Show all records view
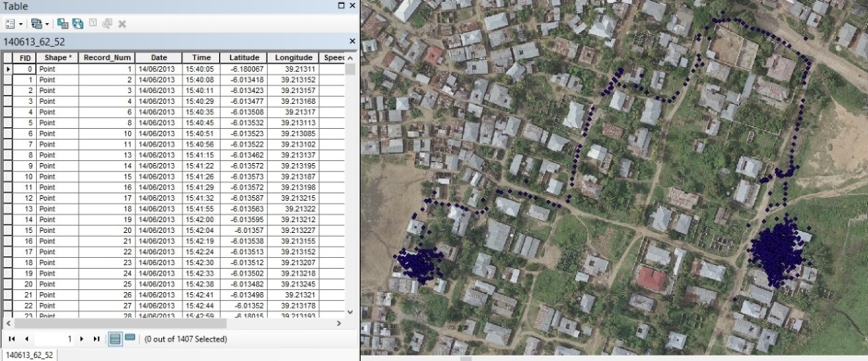This screenshot has width=868, height=361. coord(115,339)
